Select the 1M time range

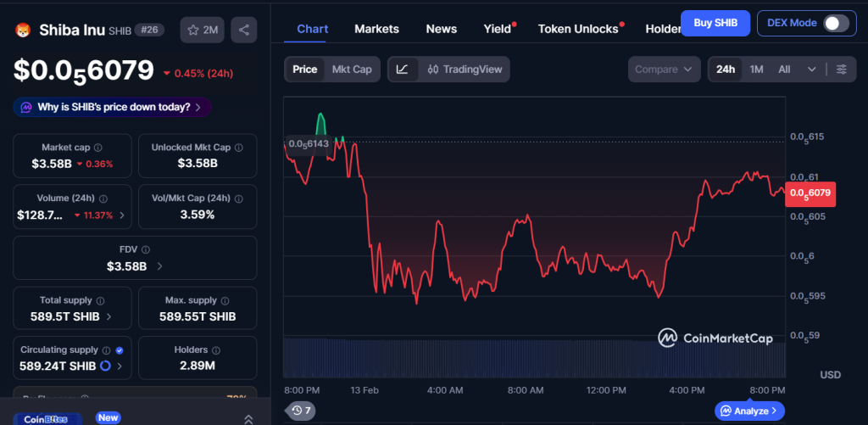pyautogui.click(x=756, y=70)
